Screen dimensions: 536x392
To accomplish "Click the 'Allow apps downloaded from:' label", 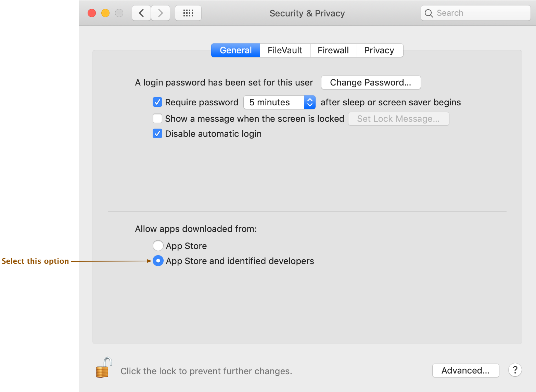I will click(196, 229).
